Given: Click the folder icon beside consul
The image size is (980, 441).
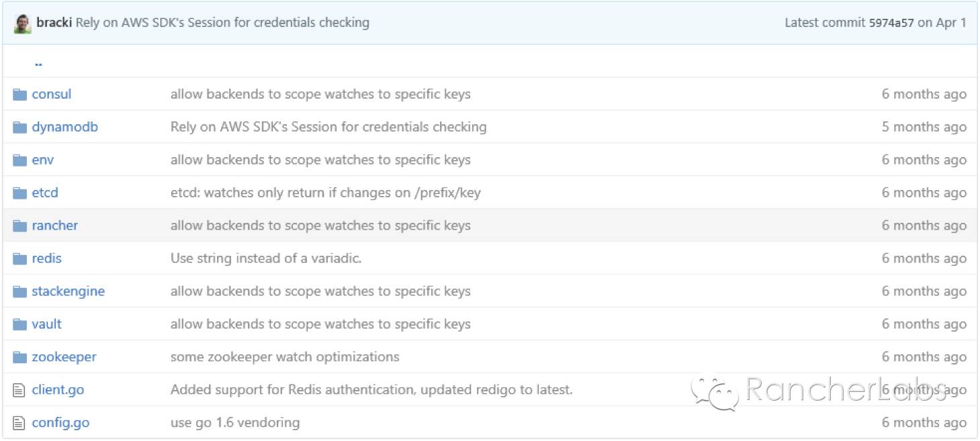Looking at the screenshot, I should pos(19,95).
